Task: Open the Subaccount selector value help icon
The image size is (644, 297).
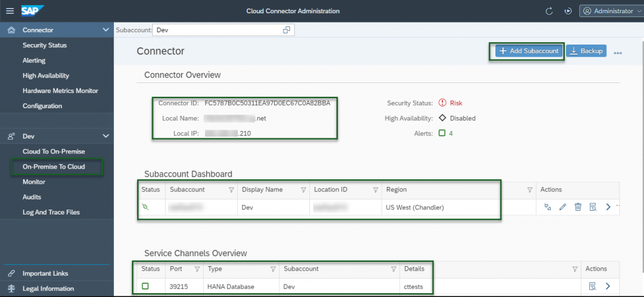Action: pos(287,30)
